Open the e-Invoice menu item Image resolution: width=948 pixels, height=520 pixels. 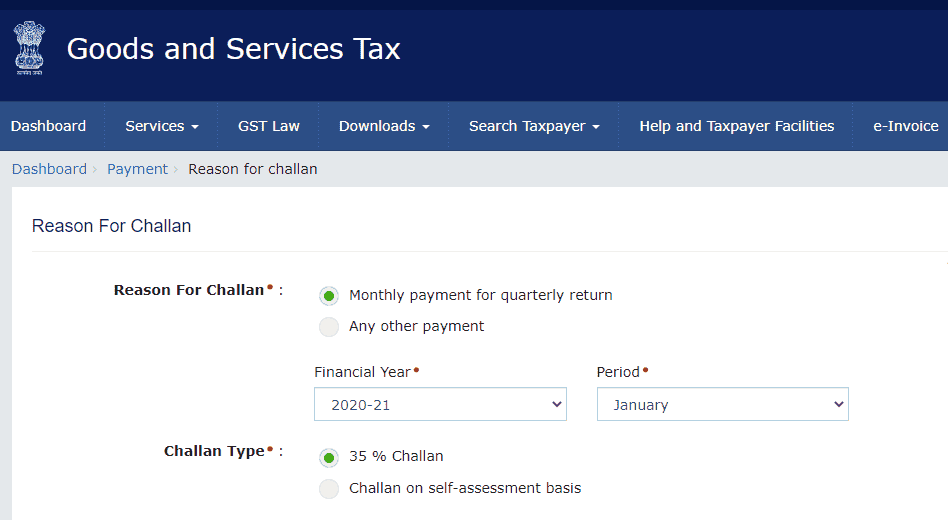coord(905,126)
